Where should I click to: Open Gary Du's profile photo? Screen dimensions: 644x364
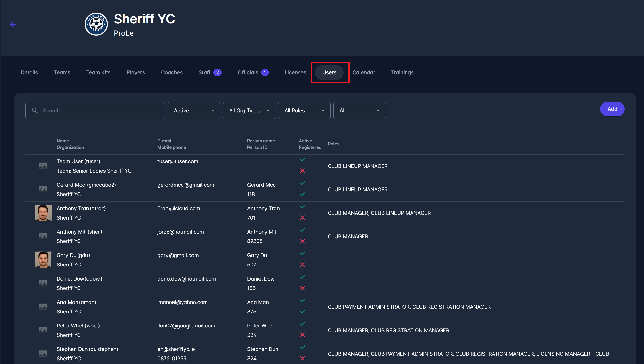[43, 260]
